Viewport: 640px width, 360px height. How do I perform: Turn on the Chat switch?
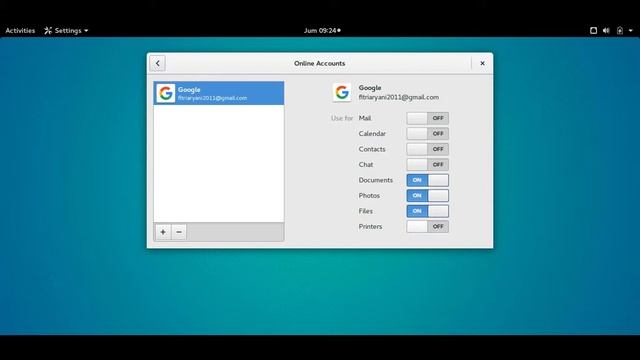[427, 165]
